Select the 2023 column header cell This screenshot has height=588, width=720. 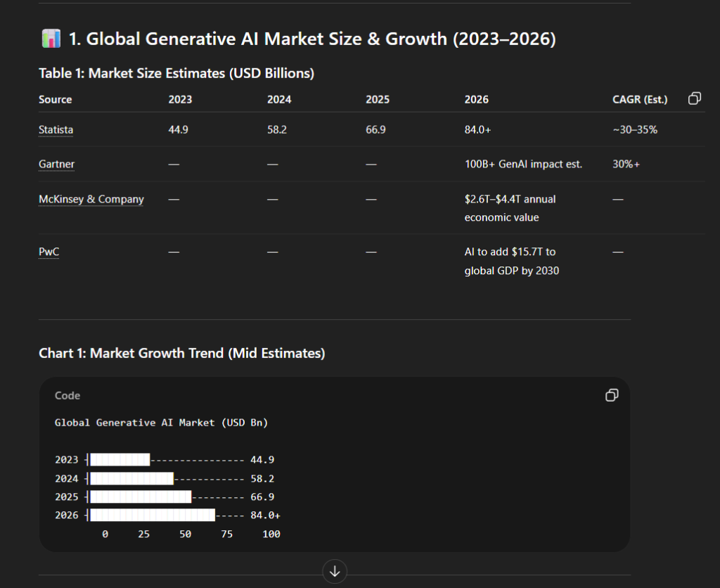point(180,99)
